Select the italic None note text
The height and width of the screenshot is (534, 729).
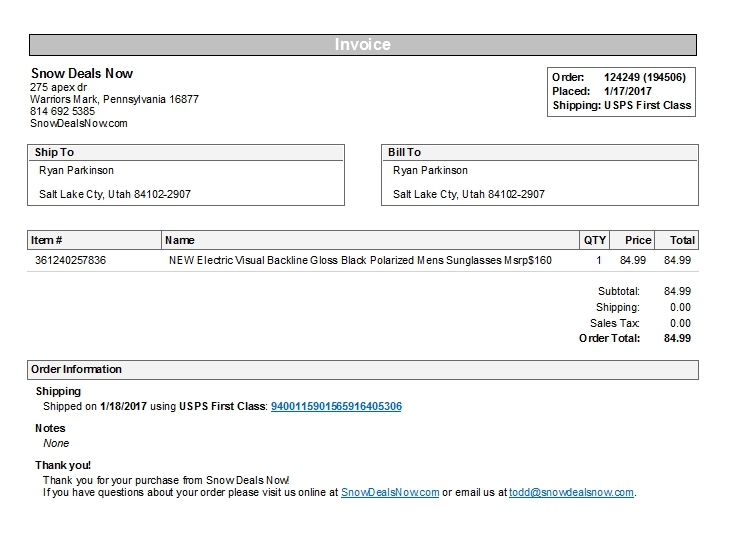(x=56, y=443)
